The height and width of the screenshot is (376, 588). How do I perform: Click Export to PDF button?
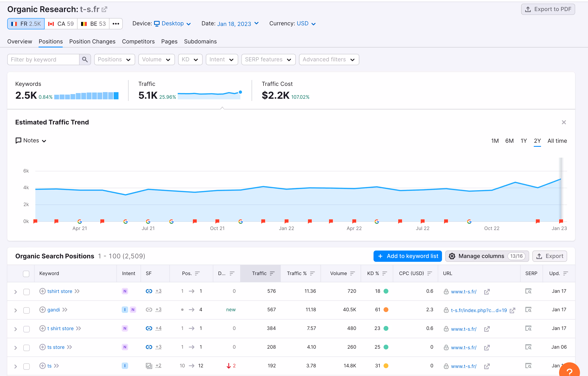[548, 9]
